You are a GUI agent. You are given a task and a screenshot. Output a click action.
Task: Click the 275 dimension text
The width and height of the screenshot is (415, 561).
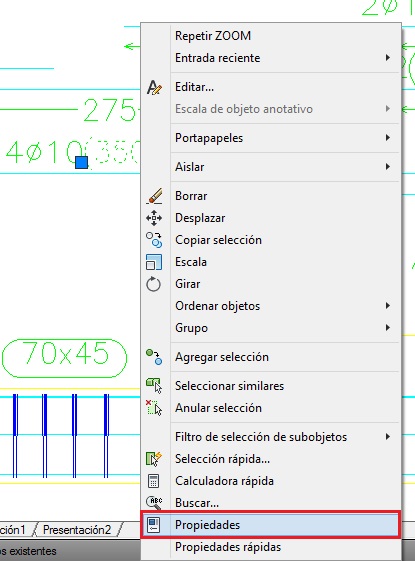(x=109, y=110)
